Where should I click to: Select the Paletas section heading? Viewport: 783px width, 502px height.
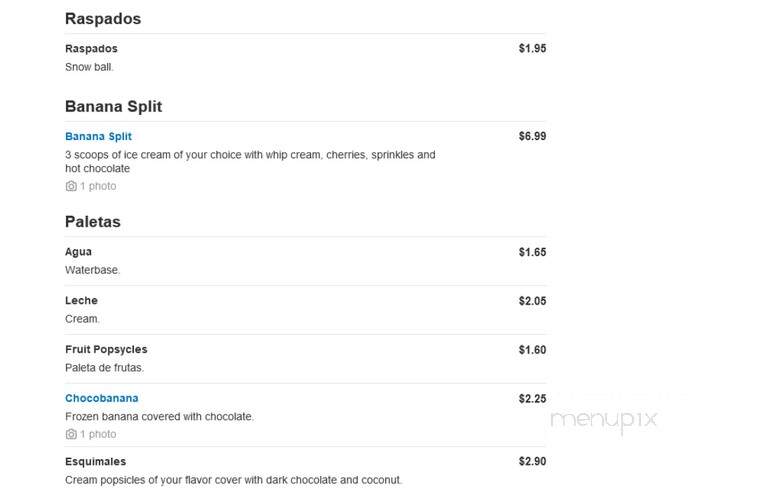[x=92, y=222]
